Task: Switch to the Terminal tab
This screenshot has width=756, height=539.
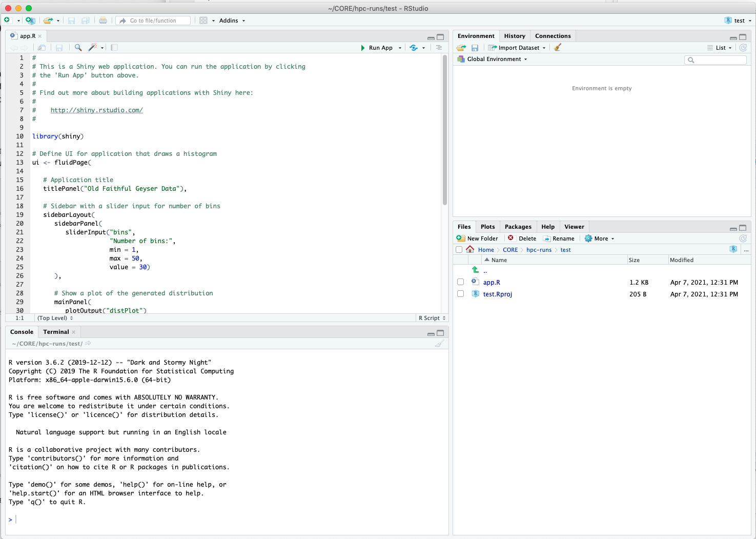Action: pos(56,332)
